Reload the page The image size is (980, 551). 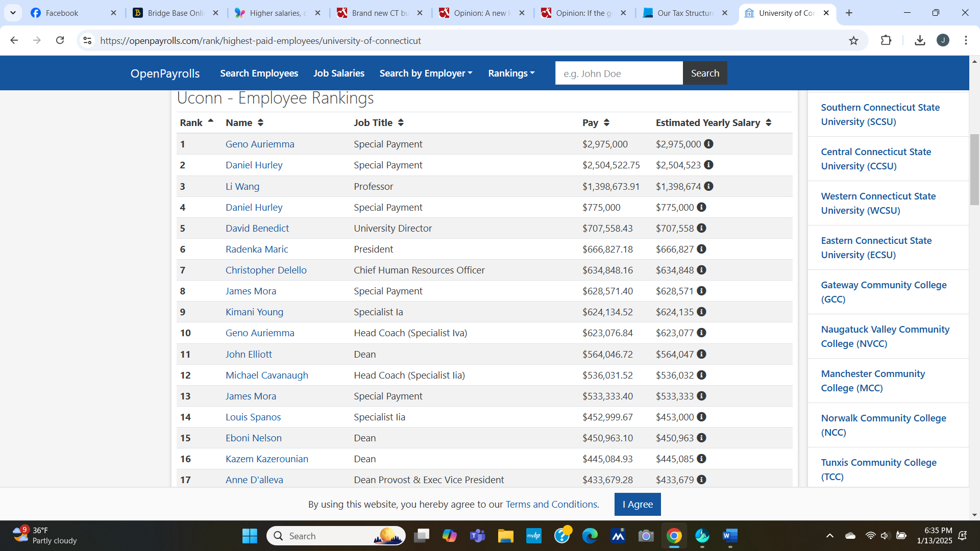pyautogui.click(x=60, y=40)
